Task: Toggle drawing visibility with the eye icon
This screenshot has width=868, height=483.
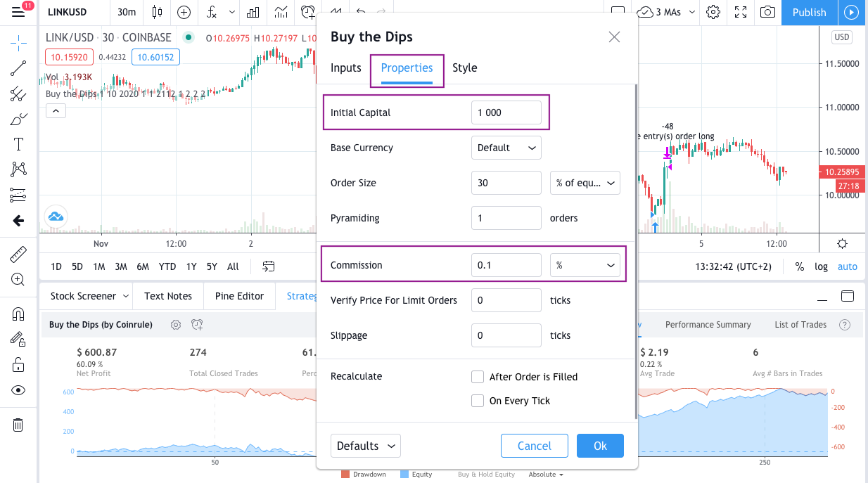Action: coord(18,389)
